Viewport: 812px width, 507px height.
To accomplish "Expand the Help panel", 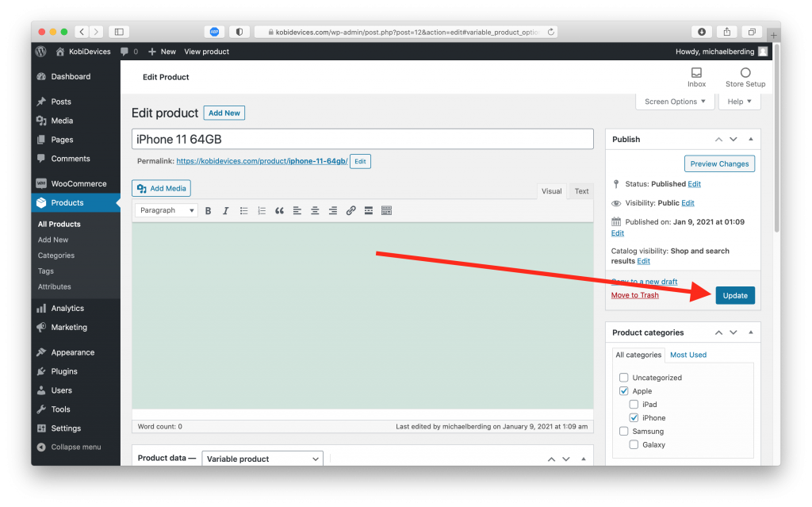I will click(739, 102).
